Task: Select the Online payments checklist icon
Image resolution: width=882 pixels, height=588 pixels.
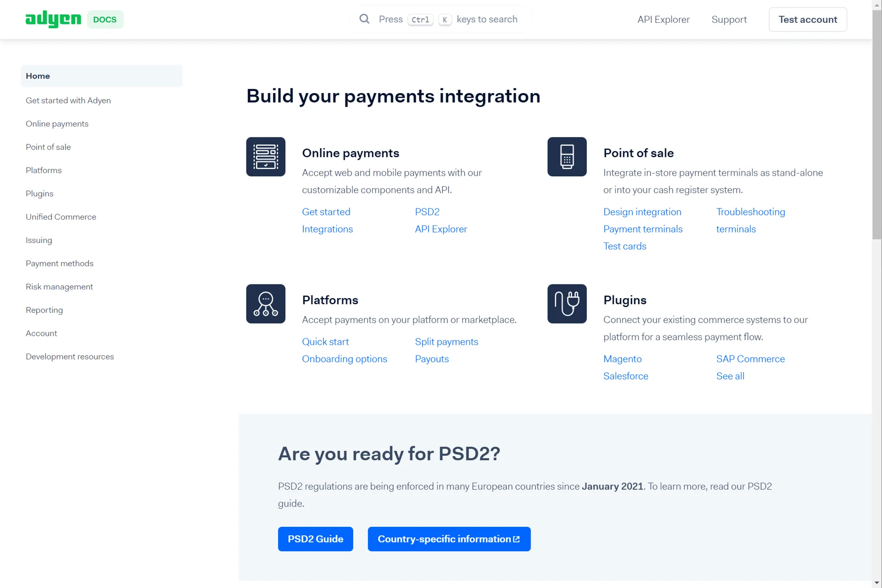Action: click(x=265, y=156)
